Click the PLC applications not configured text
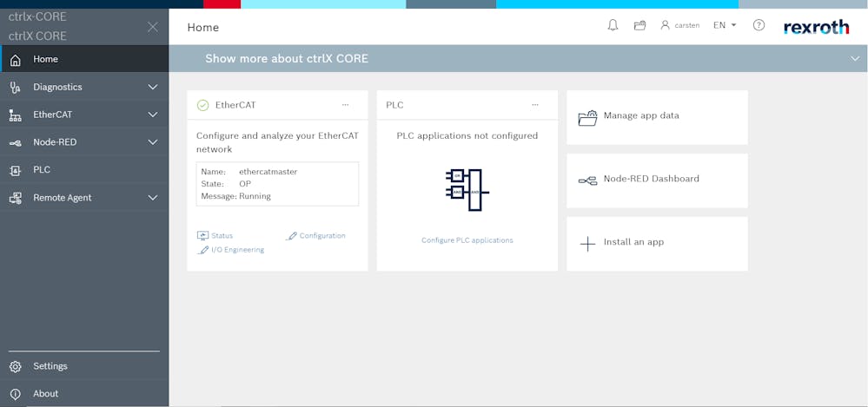 (467, 135)
